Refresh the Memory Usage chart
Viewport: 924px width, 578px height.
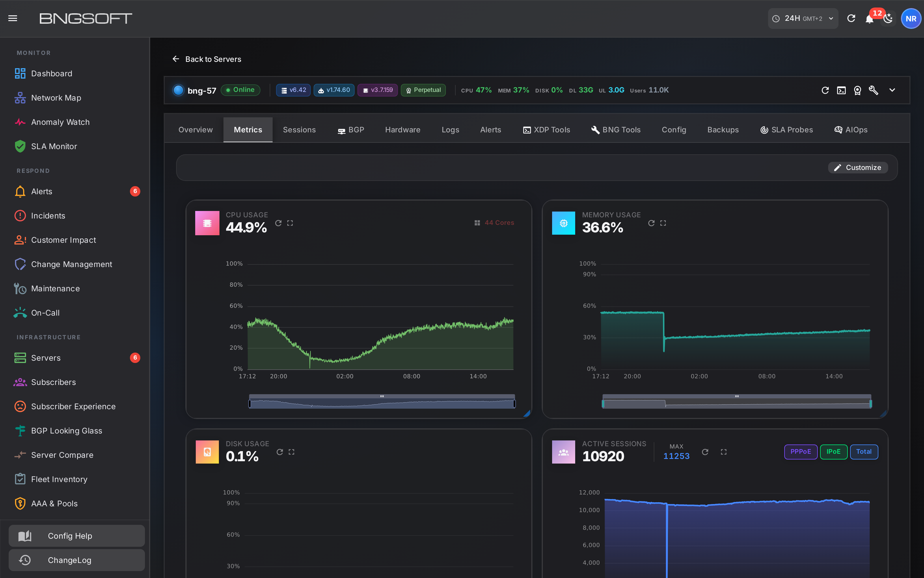pyautogui.click(x=651, y=223)
